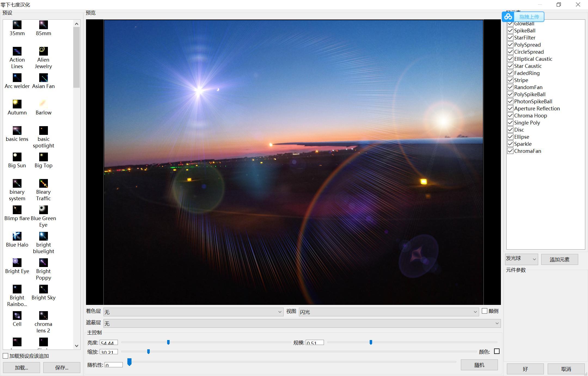588x376 pixels.
Task: Select Stripe in the elements list
Action: pos(521,80)
